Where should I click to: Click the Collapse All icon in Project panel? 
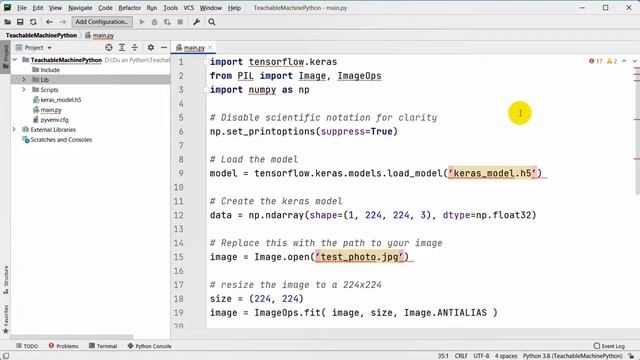(x=134, y=48)
